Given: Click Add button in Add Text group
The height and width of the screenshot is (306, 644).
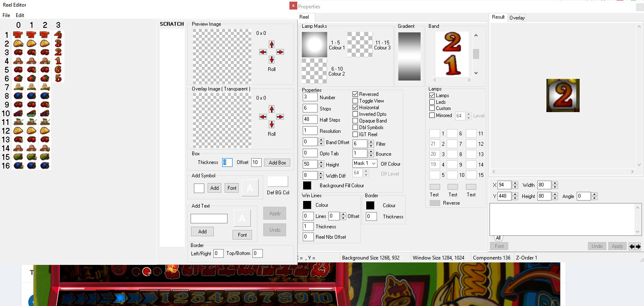Looking at the screenshot, I should tap(202, 232).
